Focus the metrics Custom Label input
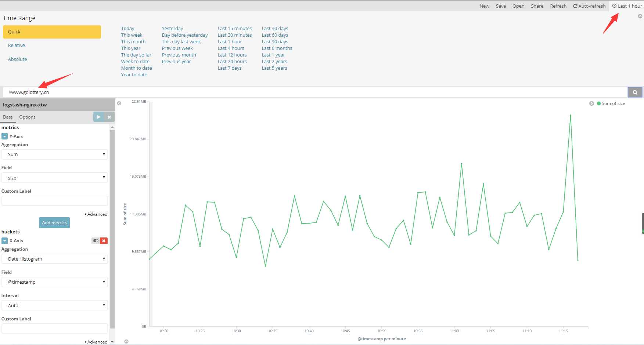644x345 pixels. 54,201
